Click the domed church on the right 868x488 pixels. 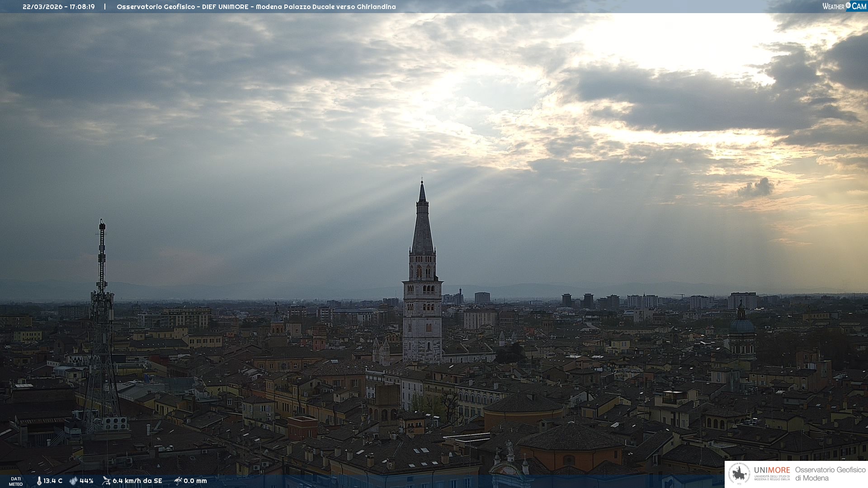click(741, 326)
